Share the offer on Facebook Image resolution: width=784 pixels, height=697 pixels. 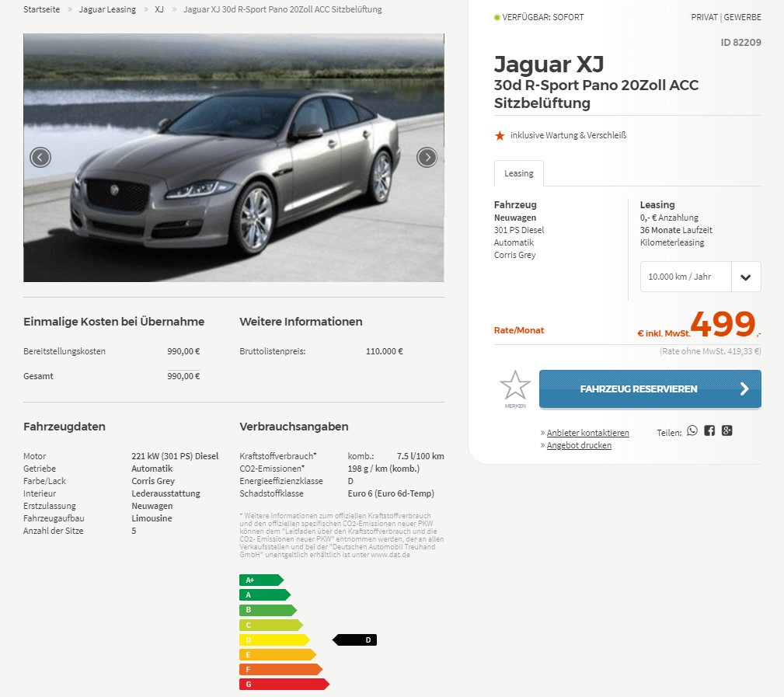tap(709, 430)
